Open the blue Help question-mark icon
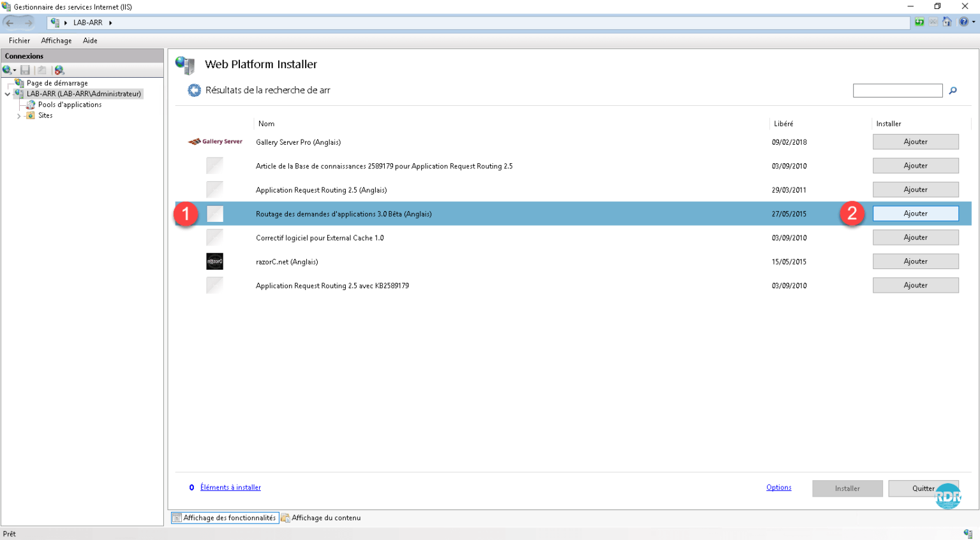This screenshot has width=980, height=540. pos(963,22)
